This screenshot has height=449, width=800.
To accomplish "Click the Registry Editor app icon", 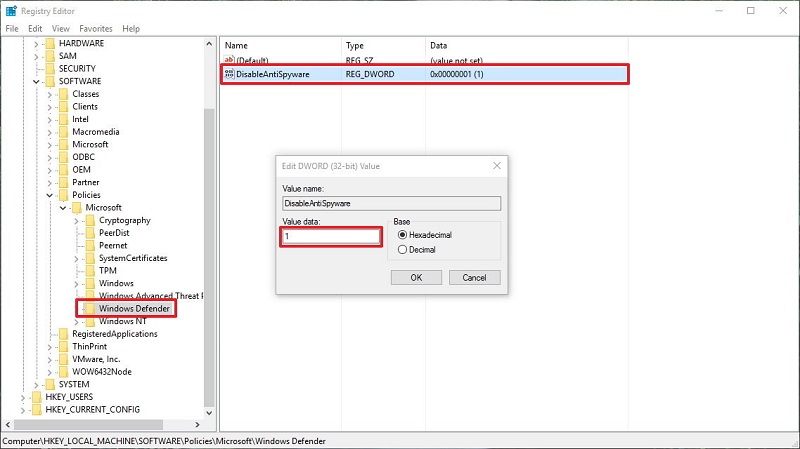I will (x=11, y=11).
